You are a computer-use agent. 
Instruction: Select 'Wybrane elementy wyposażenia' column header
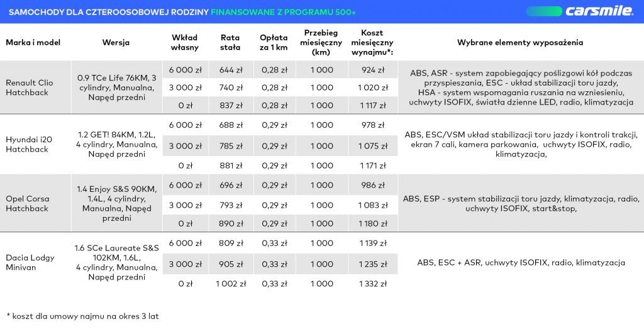tap(519, 43)
